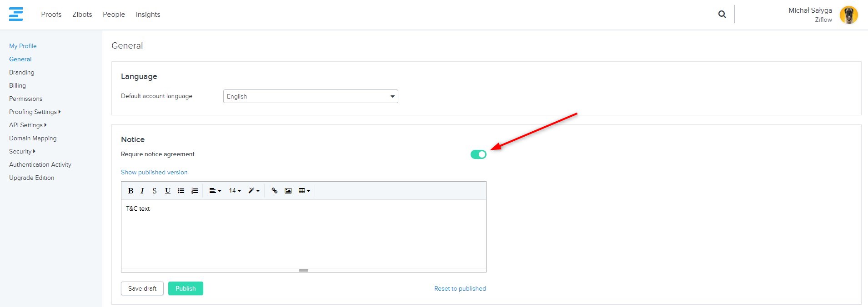This screenshot has height=307, width=868.
Task: Underline text using the toolbar
Action: 168,191
